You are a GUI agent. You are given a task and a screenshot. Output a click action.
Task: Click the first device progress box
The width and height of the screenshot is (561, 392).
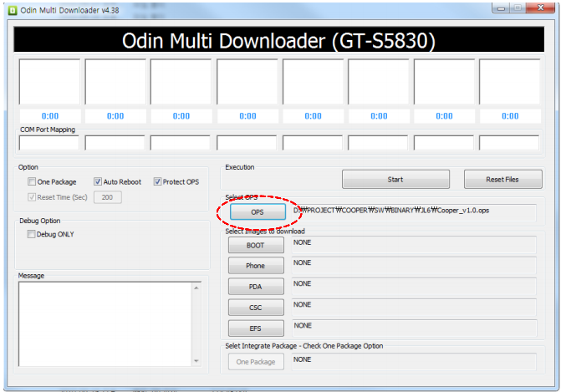pyautogui.click(x=48, y=81)
